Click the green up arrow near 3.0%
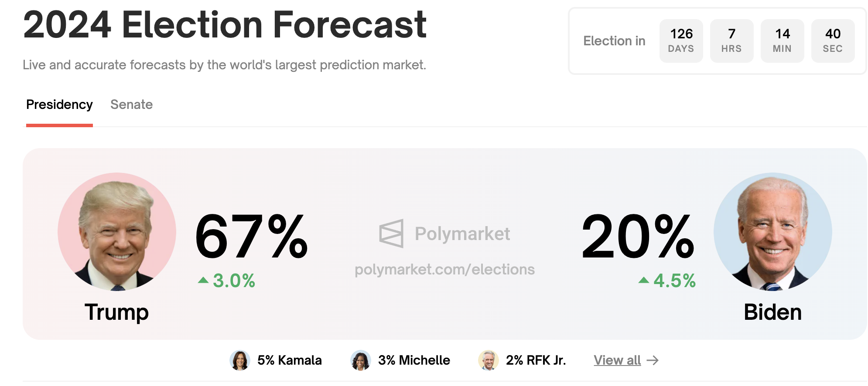This screenshot has height=386, width=868. tap(203, 280)
